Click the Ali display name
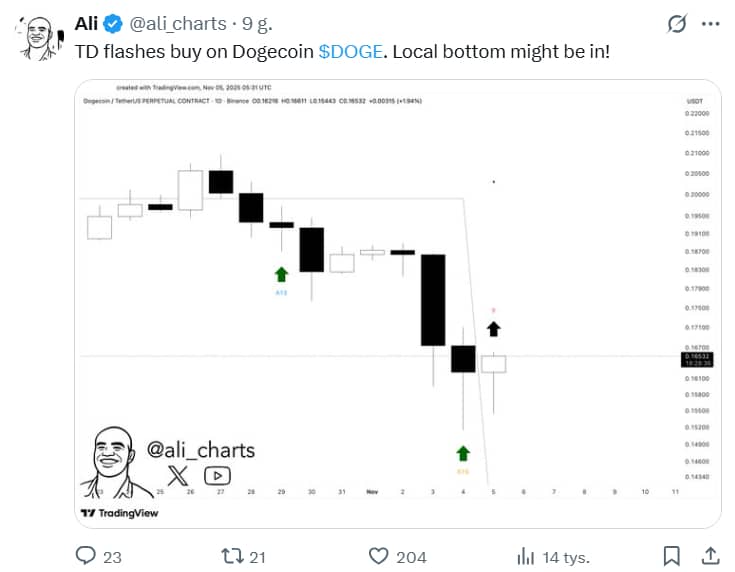735x572 pixels. [86, 23]
